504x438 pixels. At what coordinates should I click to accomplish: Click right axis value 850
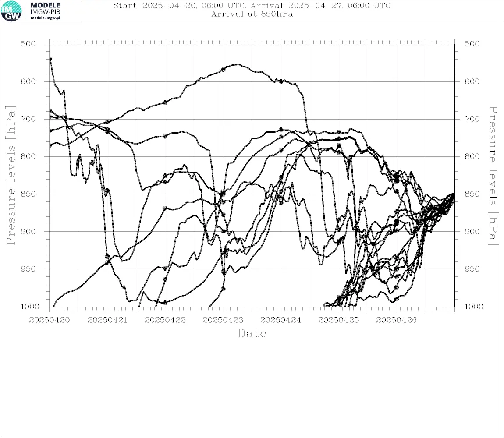tap(472, 194)
